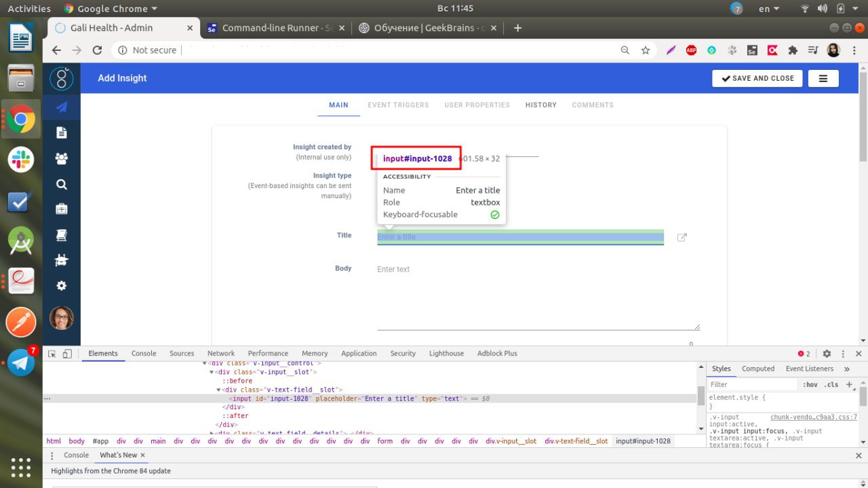Screen dimensions: 868x488
Task: Open DevTools Console tab
Action: click(x=144, y=354)
